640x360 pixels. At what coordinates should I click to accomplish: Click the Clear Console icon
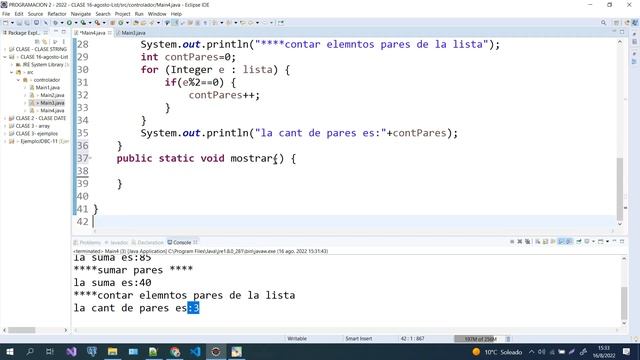pos(538,242)
